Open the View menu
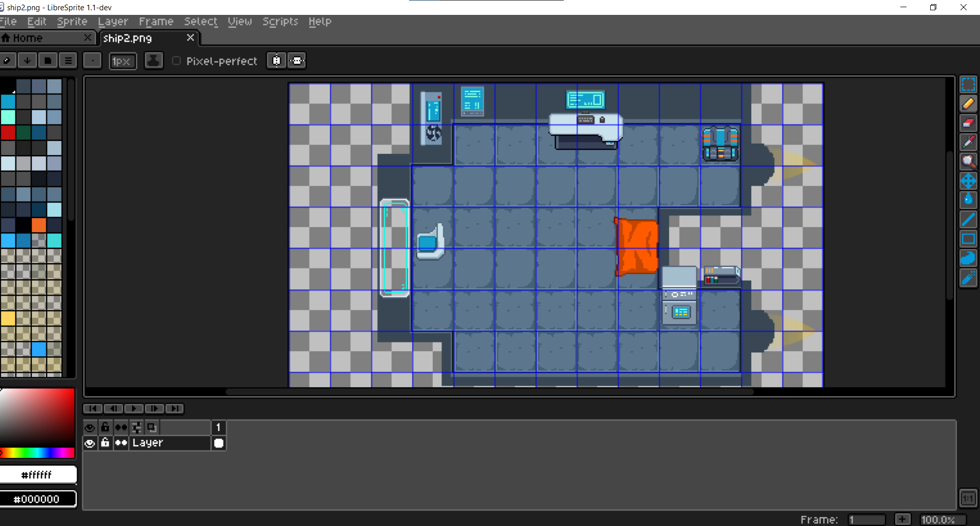Viewport: 980px width, 526px height. [x=239, y=22]
